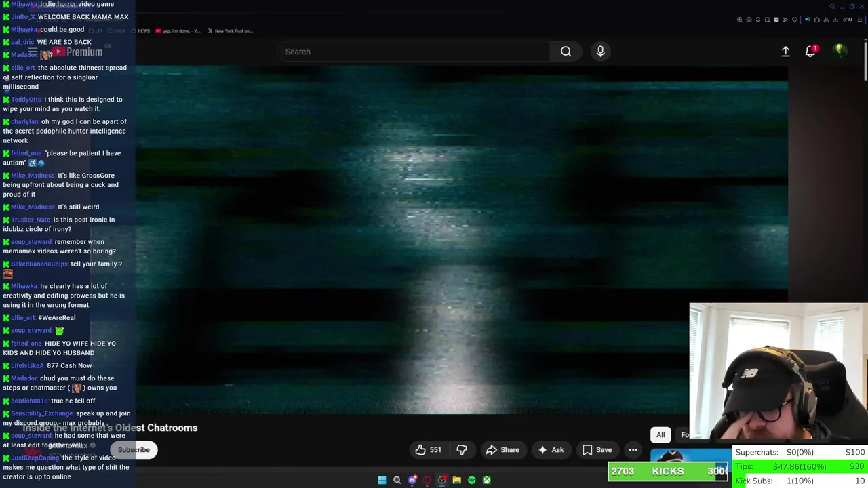Click the send/flow arrow toolbar icon
This screenshot has width=868, height=488.
[x=785, y=20]
